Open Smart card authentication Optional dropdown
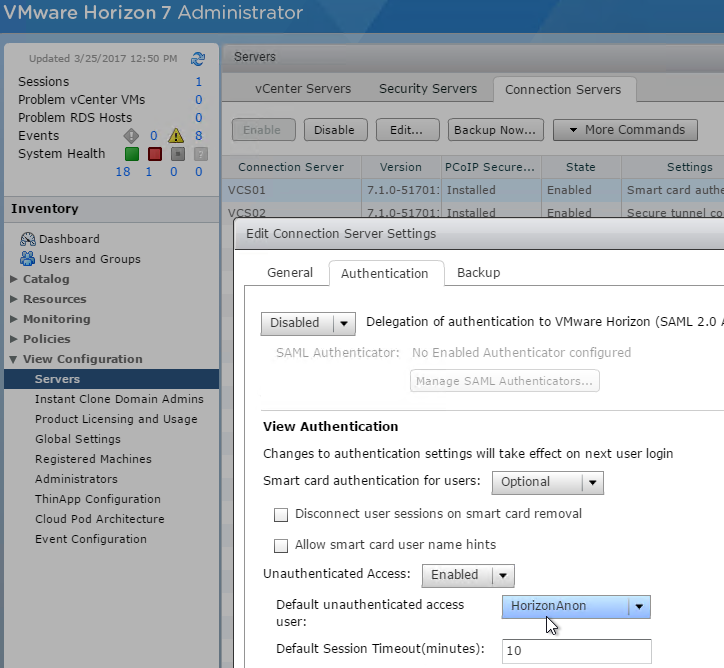Viewport: 724px width, 668px height. click(x=547, y=482)
